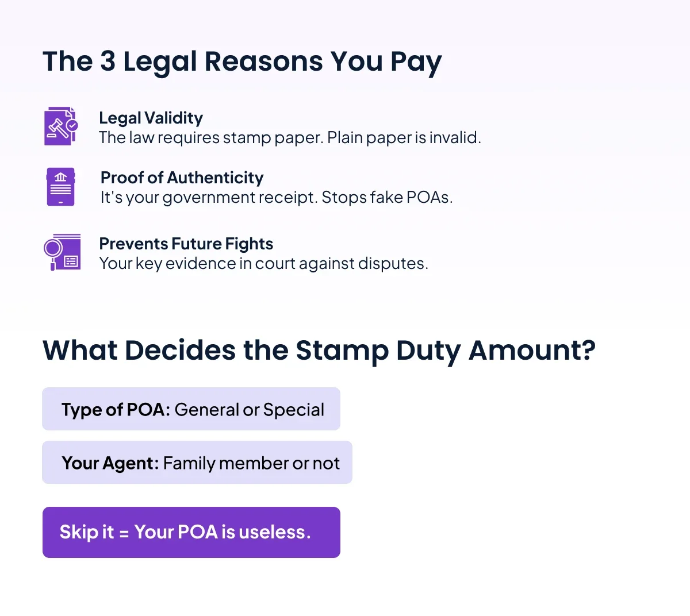Click "The 3 Legal Reasons You Pay" title
This screenshot has width=690, height=616.
(x=242, y=61)
